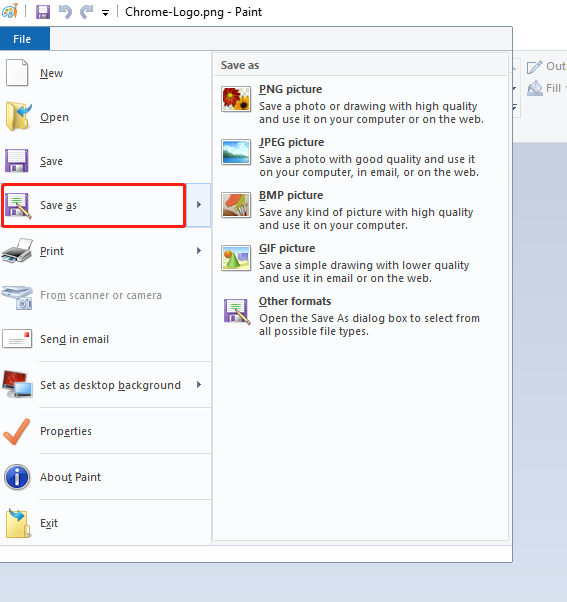Select the PNG picture flower icon

236,99
